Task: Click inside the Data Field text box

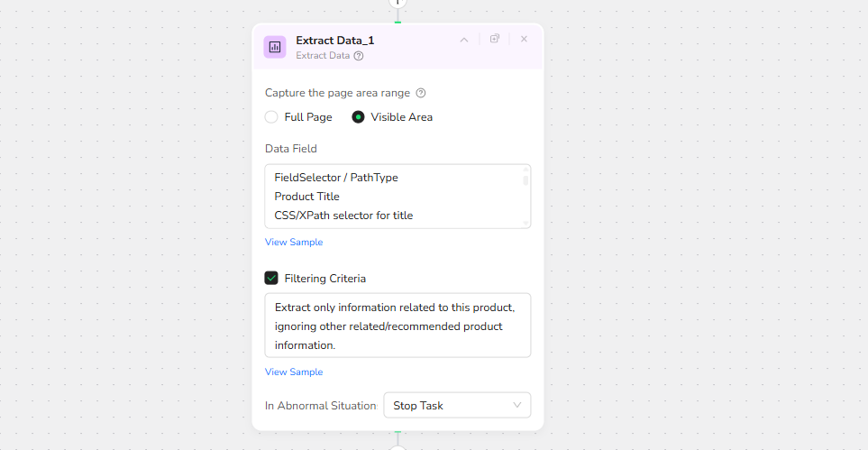Action: pos(388,197)
